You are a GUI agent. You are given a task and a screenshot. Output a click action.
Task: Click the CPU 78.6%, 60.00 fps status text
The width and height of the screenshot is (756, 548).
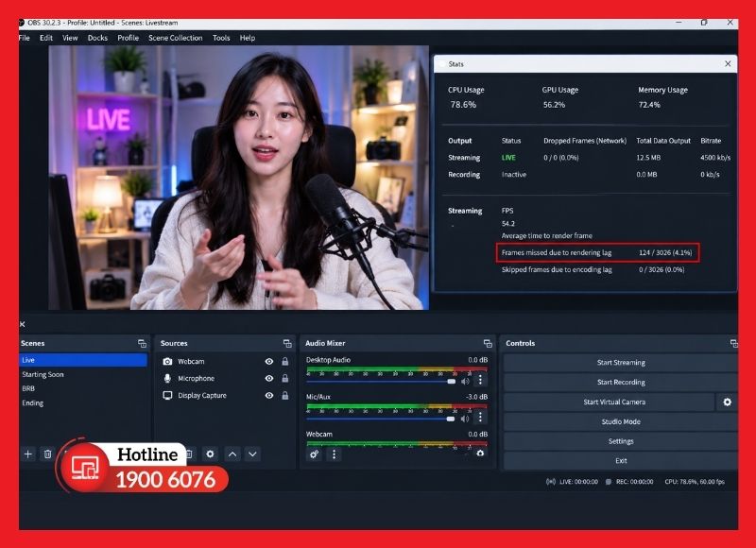tap(695, 482)
